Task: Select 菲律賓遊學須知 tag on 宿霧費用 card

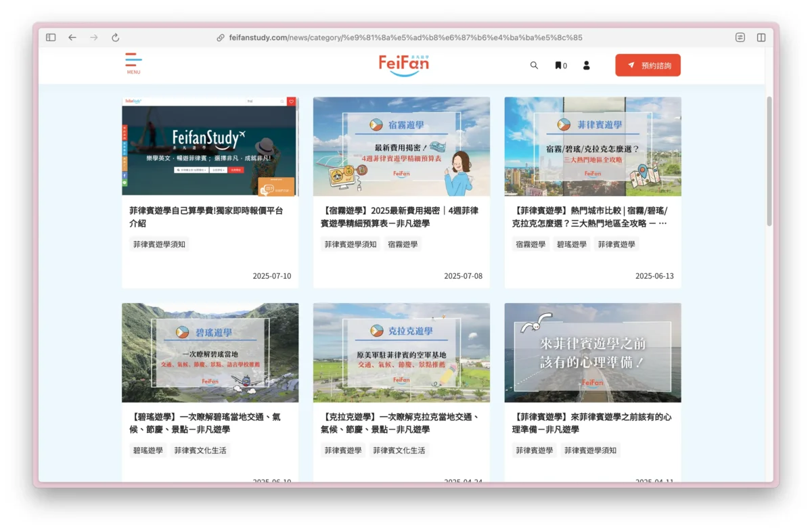Action: pyautogui.click(x=351, y=244)
